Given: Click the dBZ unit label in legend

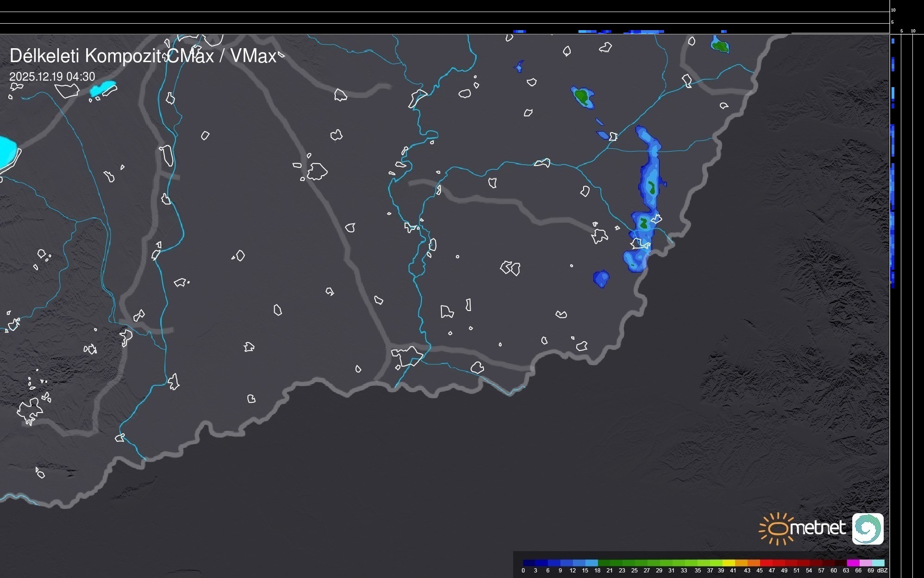Looking at the screenshot, I should click(882, 571).
